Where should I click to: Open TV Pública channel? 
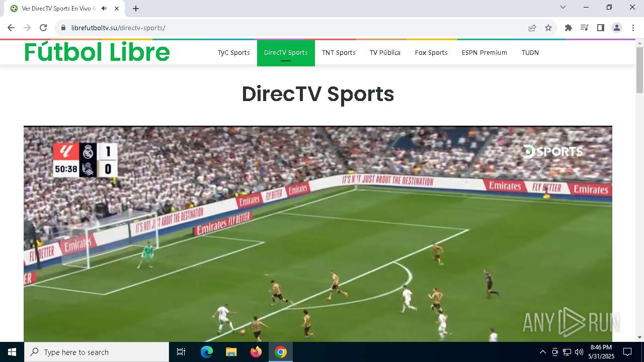pos(385,53)
